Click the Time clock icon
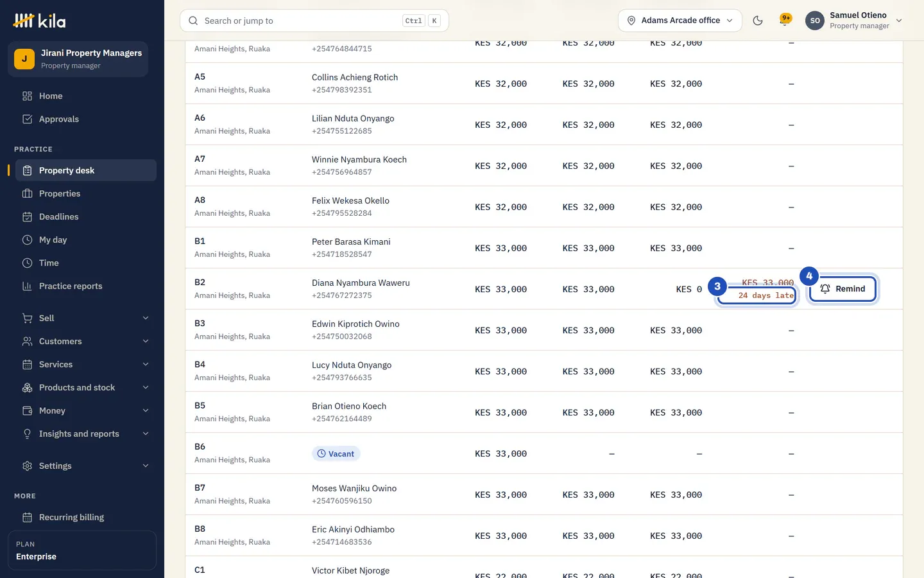 click(27, 263)
